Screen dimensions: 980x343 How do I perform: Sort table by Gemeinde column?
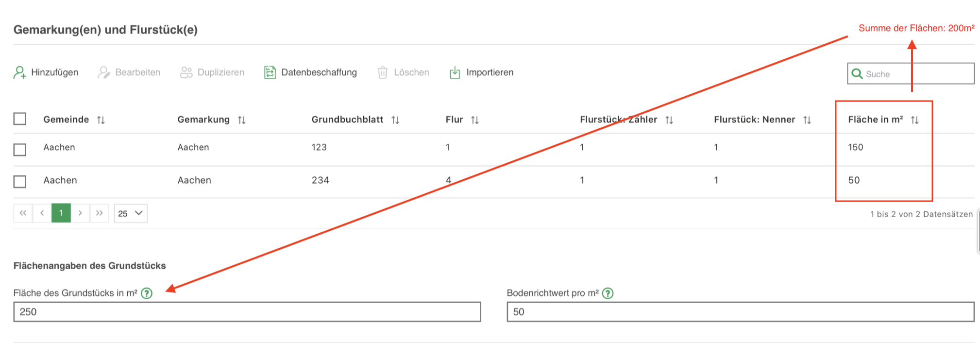click(101, 120)
